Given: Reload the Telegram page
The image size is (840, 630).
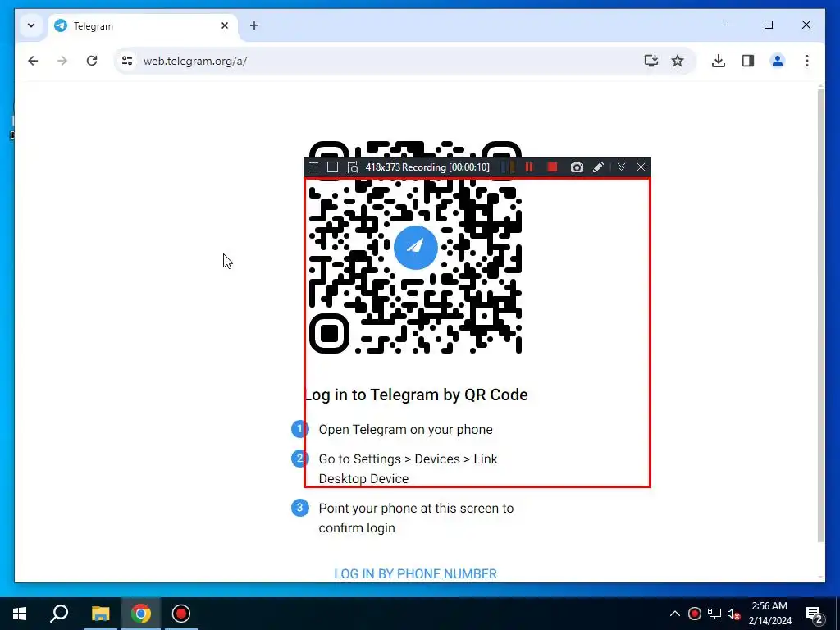Looking at the screenshot, I should [92, 61].
